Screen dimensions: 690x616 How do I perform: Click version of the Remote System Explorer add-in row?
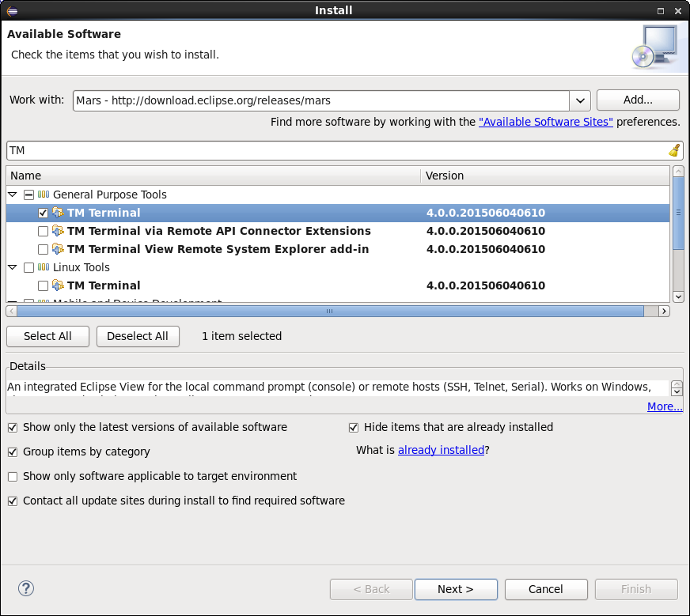click(486, 249)
